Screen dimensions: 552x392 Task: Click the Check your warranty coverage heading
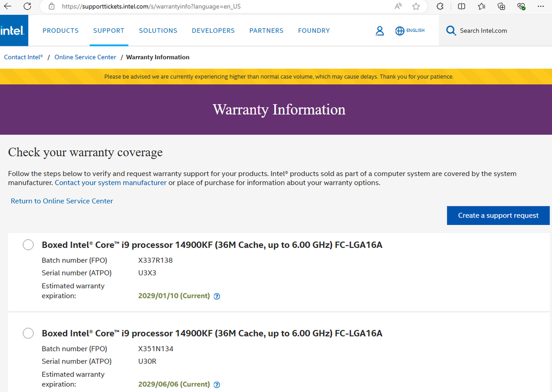[85, 152]
